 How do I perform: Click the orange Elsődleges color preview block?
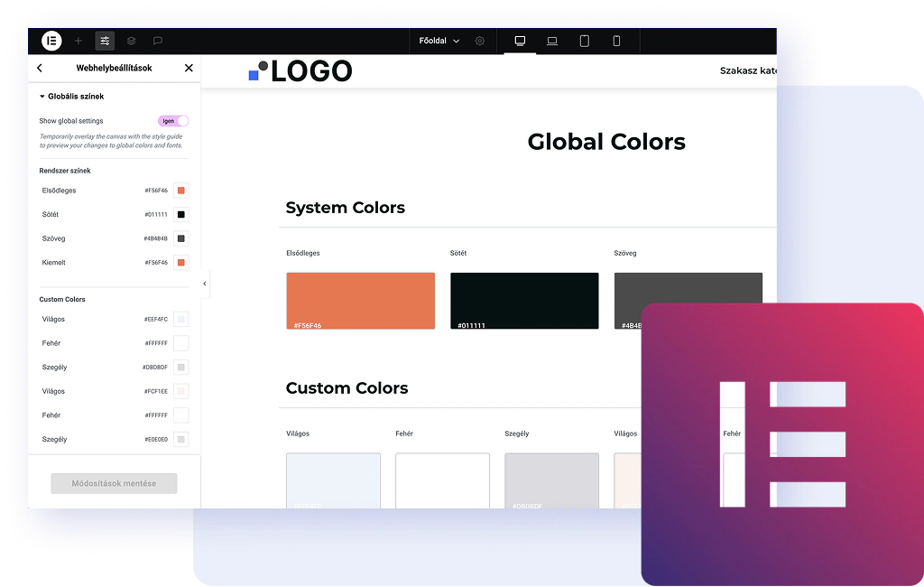pyautogui.click(x=360, y=301)
